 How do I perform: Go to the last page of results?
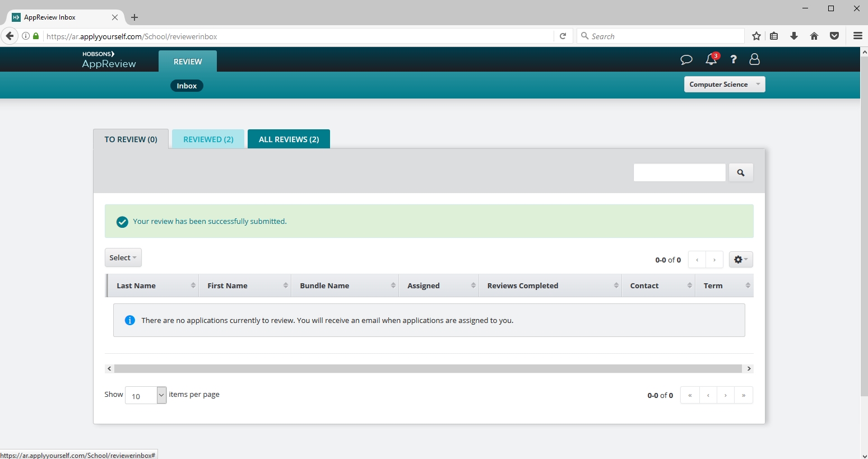[743, 396]
